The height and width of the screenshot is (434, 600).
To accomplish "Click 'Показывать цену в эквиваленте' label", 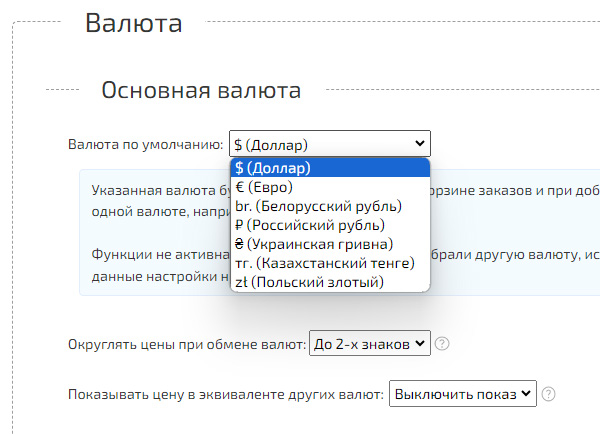I will [225, 394].
